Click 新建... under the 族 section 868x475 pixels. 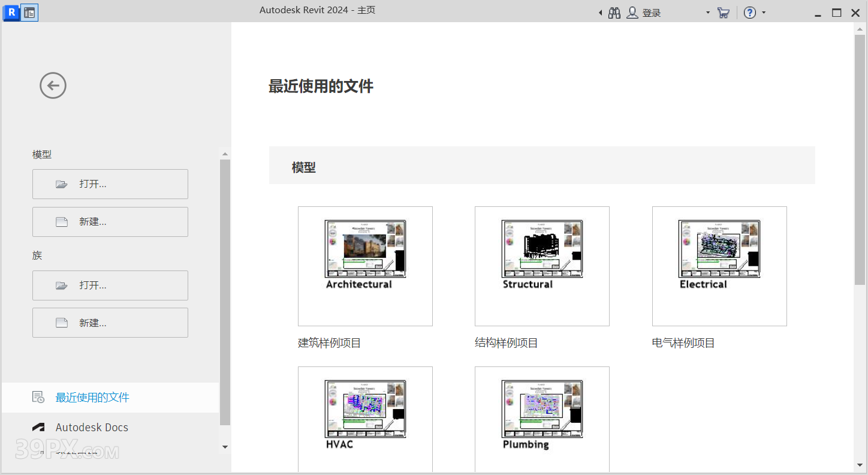point(110,323)
